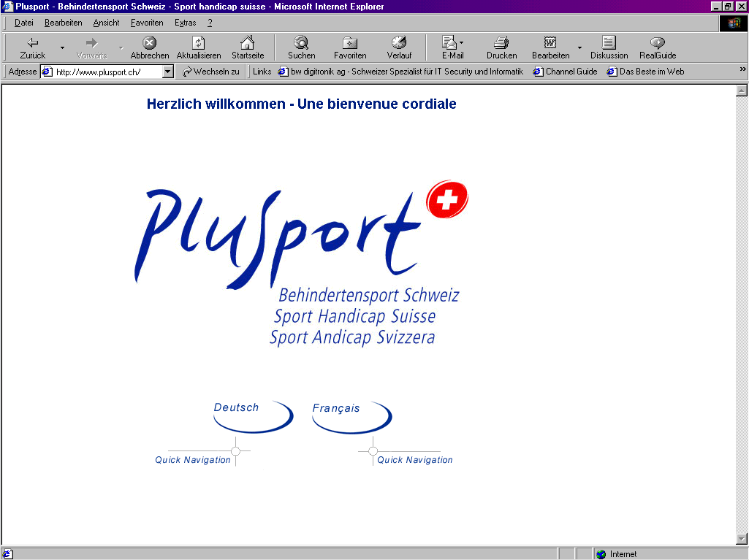The height and width of the screenshot is (560, 749).
Task: Open the Favoriten toolbar pane
Action: click(x=350, y=47)
